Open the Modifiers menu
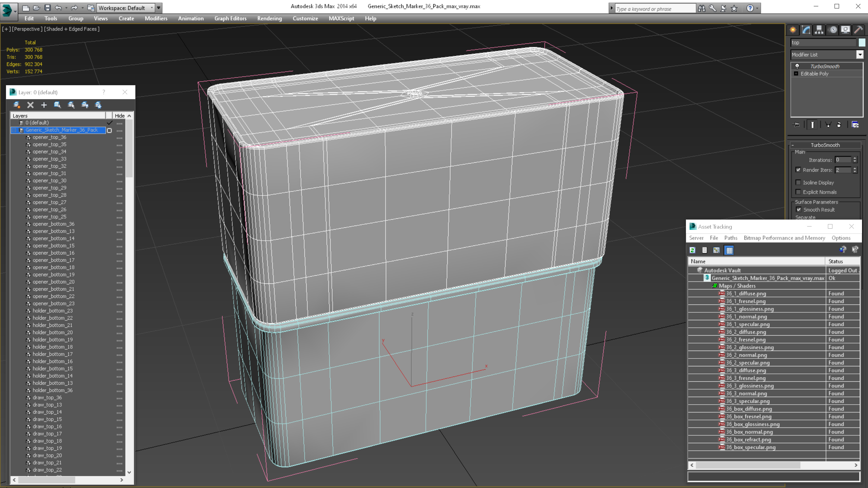This screenshot has height=488, width=868. coord(156,18)
